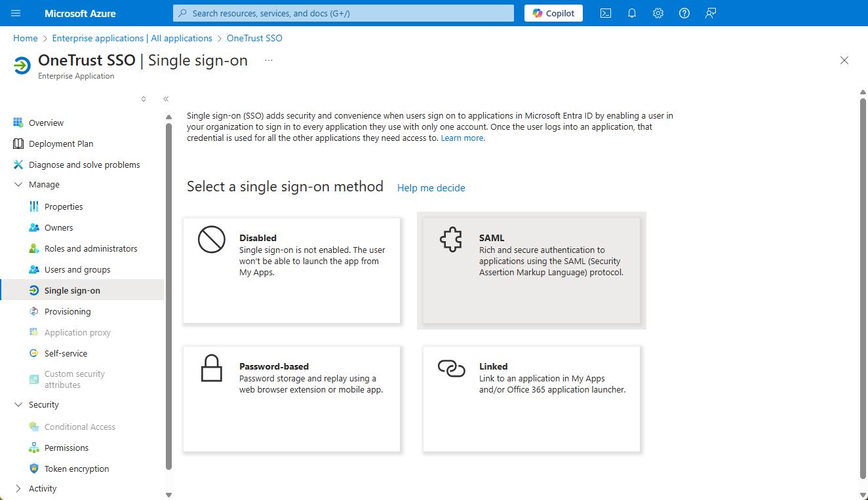The image size is (868, 500).
Task: Open the notifications bell
Action: pyautogui.click(x=632, y=13)
